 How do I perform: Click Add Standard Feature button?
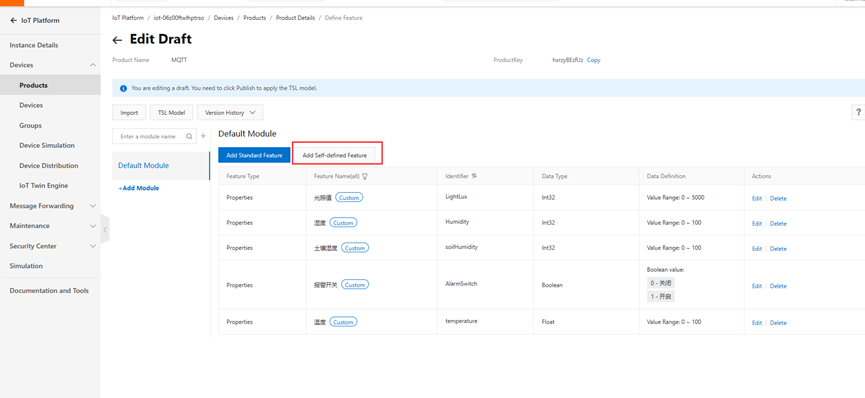(x=254, y=155)
